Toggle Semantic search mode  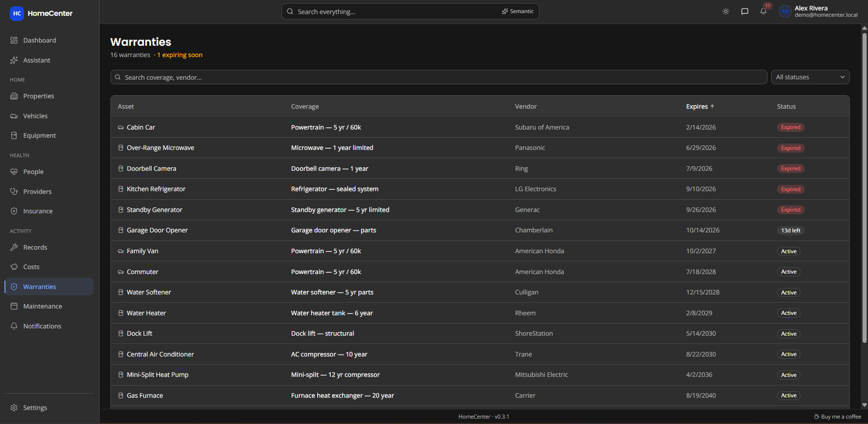(x=518, y=11)
